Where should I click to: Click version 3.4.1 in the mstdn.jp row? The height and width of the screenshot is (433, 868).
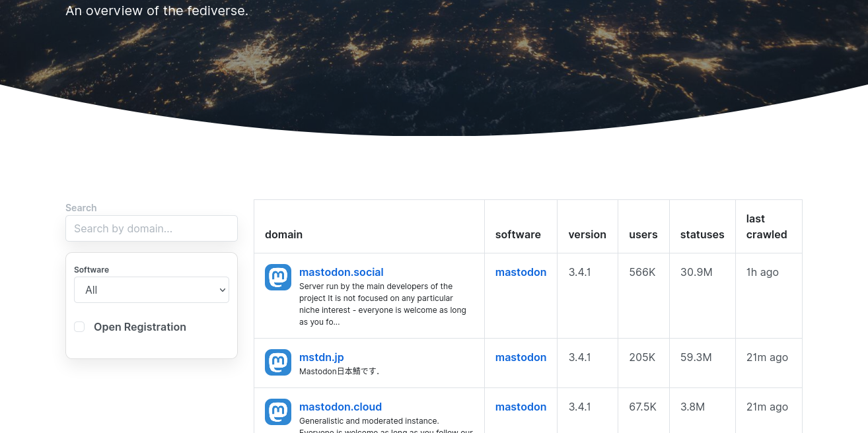point(579,357)
